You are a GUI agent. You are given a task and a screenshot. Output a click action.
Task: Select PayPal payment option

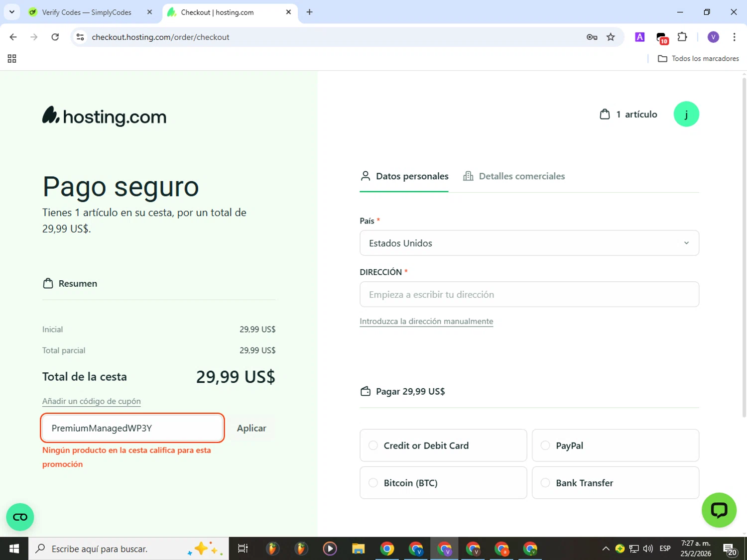click(x=616, y=446)
